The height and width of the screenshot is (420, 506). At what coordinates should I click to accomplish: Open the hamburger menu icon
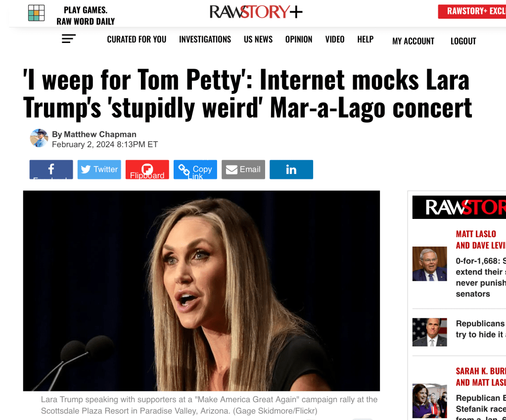pyautogui.click(x=68, y=39)
